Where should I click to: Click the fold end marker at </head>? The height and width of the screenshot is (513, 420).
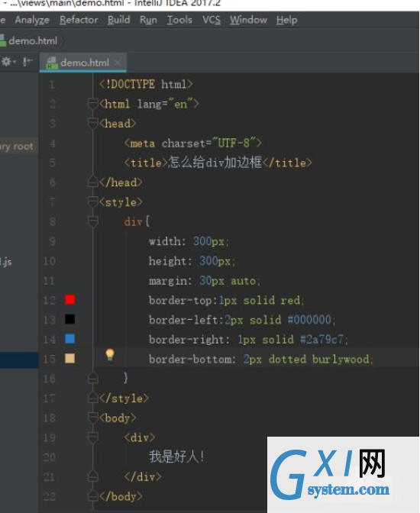click(x=93, y=182)
